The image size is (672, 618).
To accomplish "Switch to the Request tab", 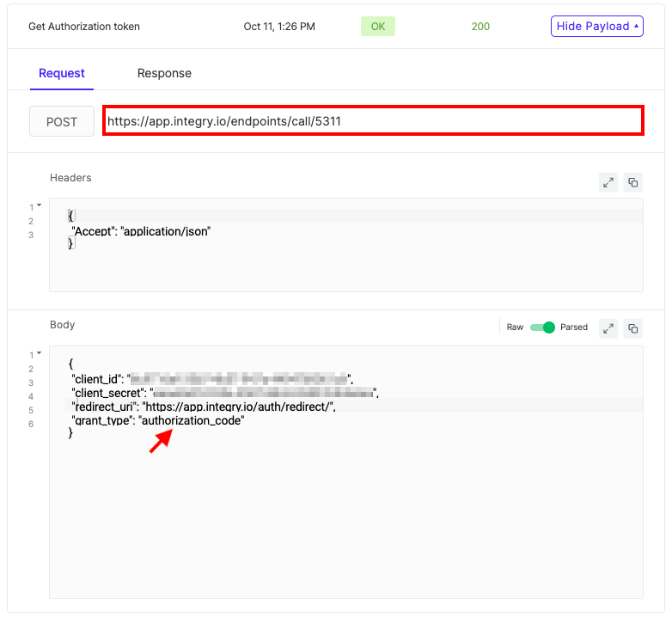I will pos(62,73).
